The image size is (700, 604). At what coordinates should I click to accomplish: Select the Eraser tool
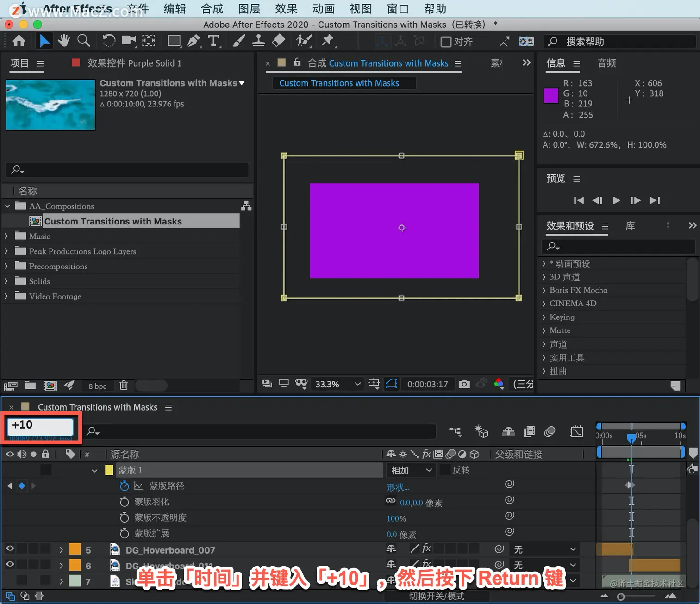[278, 41]
